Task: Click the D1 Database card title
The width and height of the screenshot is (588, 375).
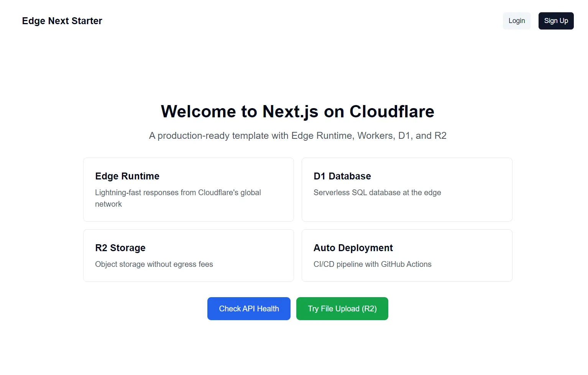Action: 342,176
